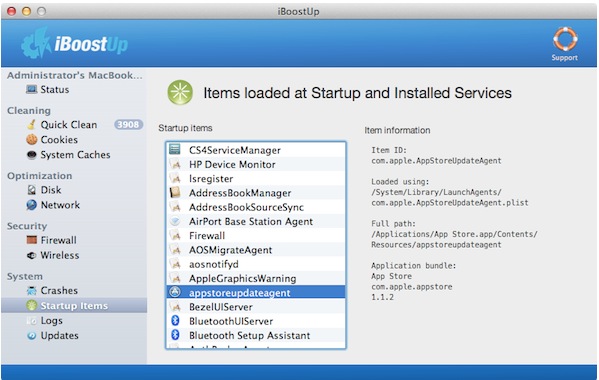Open the Support lifebuoy icon
Screen dimensions: 599x380
click(x=565, y=39)
